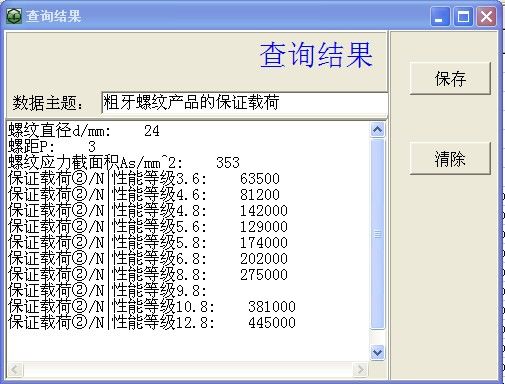505x384 pixels.
Task: Click the 性能等级10.8: 381000 row
Action: pos(152,306)
